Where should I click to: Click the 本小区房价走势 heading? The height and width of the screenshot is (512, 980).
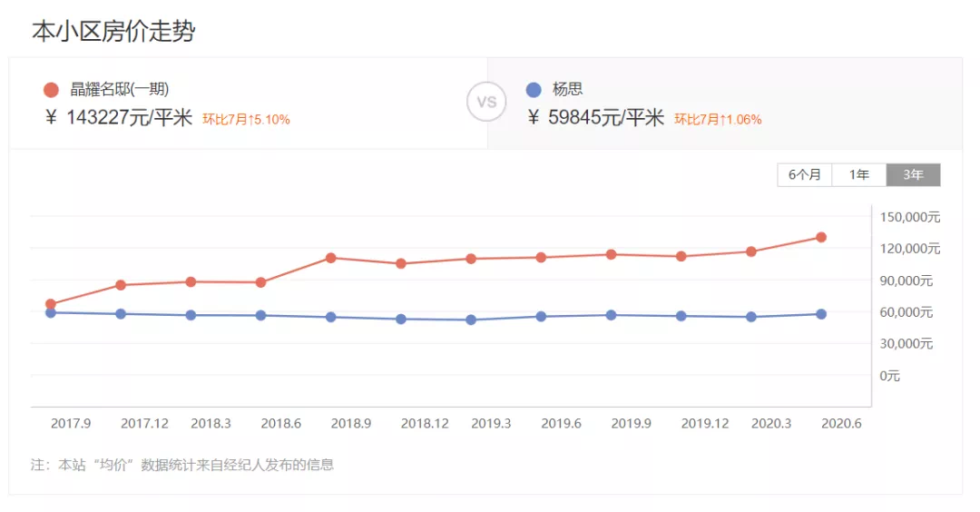tap(113, 31)
